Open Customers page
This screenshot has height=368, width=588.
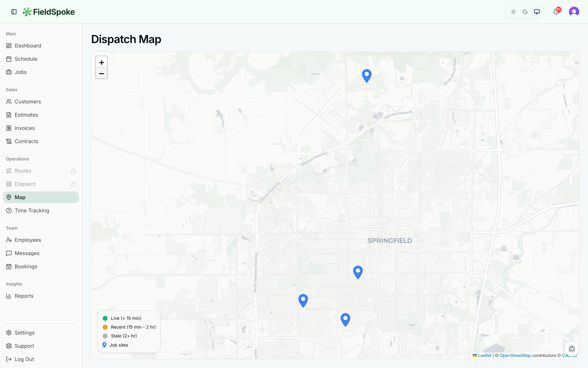coord(41,102)
